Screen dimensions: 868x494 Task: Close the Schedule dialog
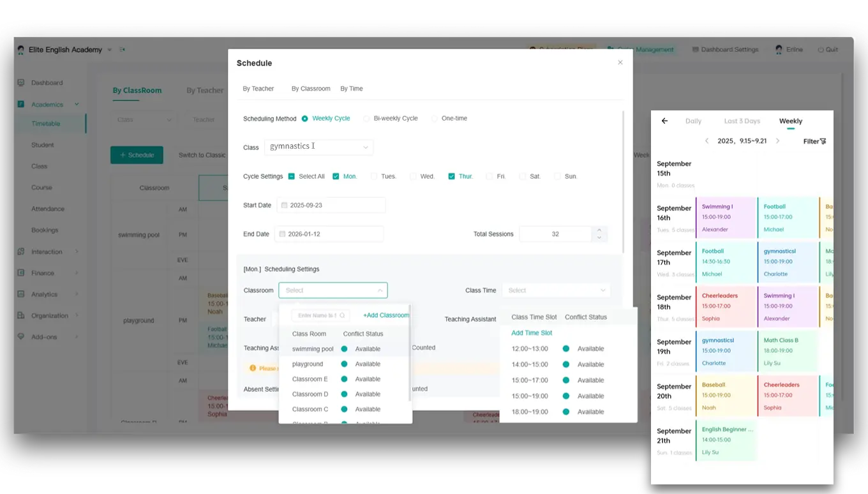click(x=620, y=63)
